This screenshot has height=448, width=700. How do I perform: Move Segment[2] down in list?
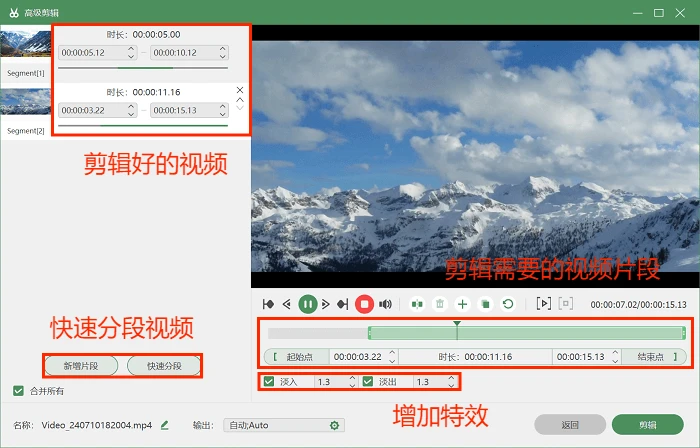(x=240, y=108)
